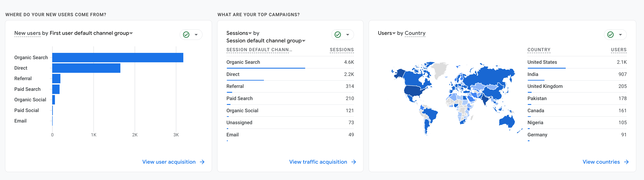The width and height of the screenshot is (644, 180).
Task: Follow the View countries link
Action: point(601,162)
